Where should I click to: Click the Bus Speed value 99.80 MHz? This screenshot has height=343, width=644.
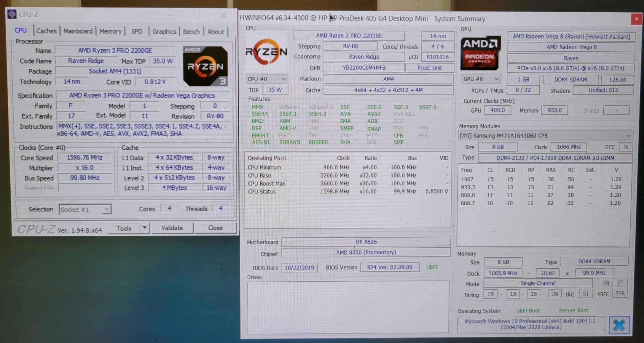(85, 178)
